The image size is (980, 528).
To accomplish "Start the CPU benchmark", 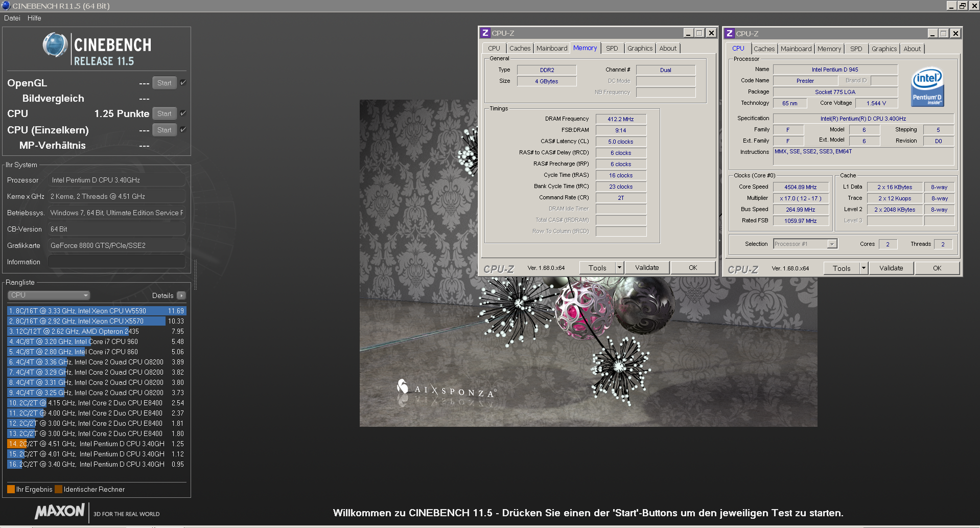I will [165, 113].
